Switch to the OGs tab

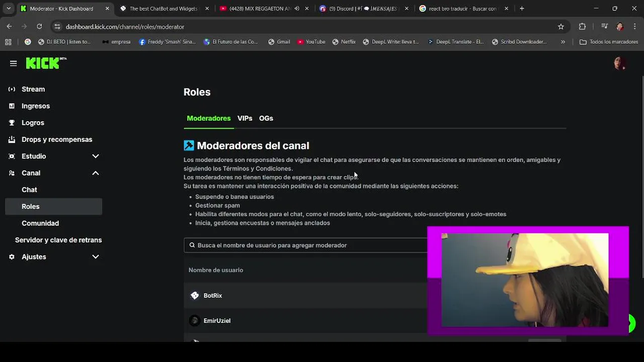(x=266, y=118)
